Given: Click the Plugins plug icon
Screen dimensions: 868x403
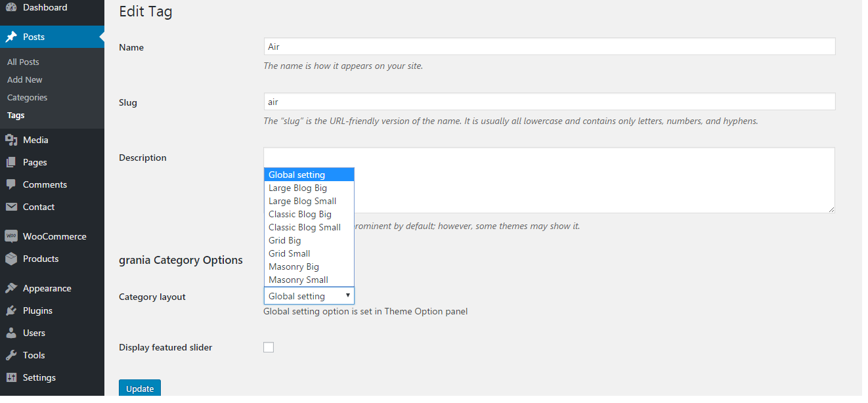Looking at the screenshot, I should point(11,310).
